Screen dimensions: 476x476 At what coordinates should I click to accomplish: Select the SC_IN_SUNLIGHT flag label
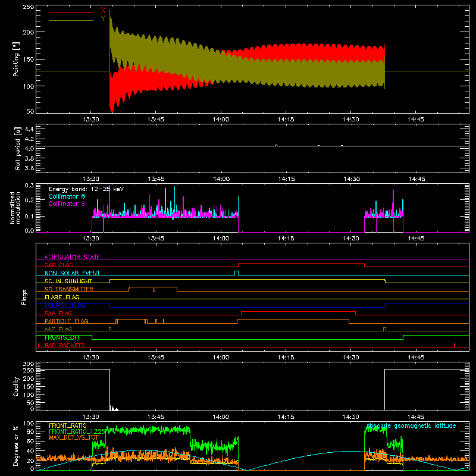coord(68,281)
